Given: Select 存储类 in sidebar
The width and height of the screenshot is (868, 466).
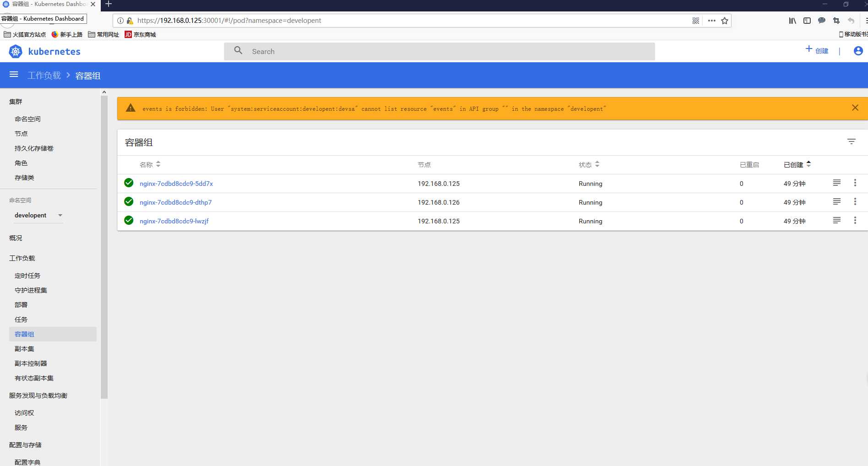Looking at the screenshot, I should click(x=24, y=178).
